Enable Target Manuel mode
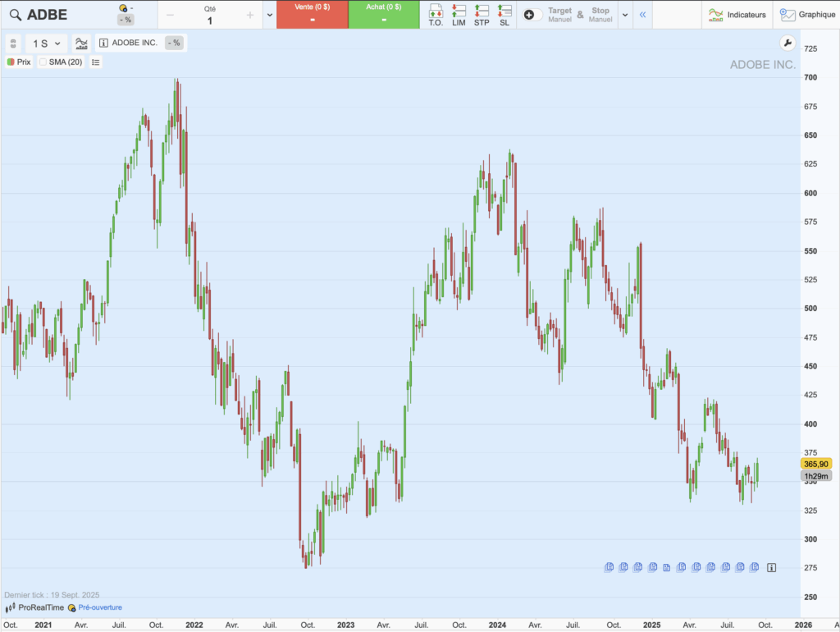This screenshot has width=840, height=632. coord(562,15)
